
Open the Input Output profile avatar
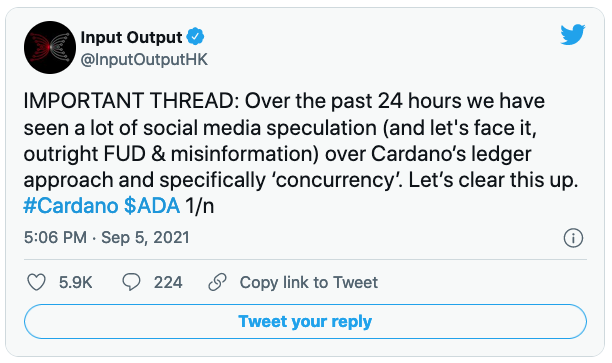click(50, 48)
